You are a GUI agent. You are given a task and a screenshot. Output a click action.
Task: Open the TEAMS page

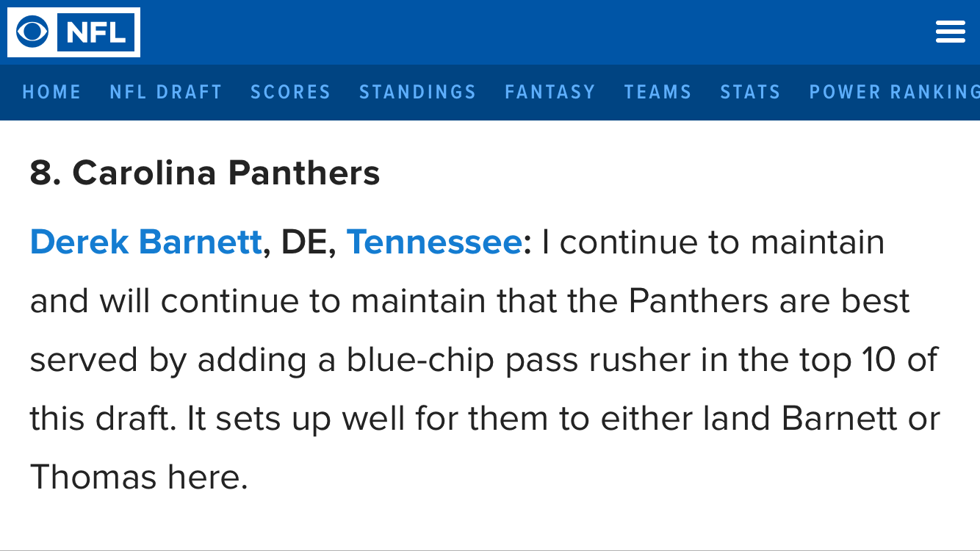pos(658,92)
